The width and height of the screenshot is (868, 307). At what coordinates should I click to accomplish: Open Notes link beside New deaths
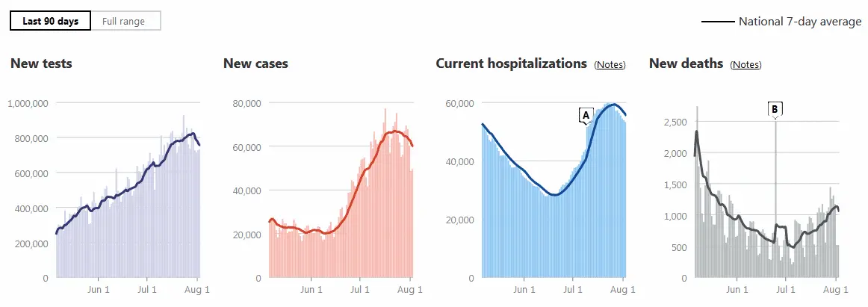(x=745, y=65)
